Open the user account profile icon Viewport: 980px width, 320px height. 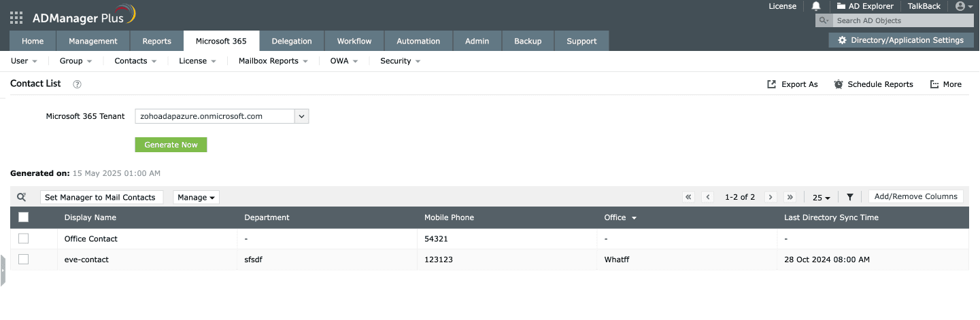tap(960, 6)
